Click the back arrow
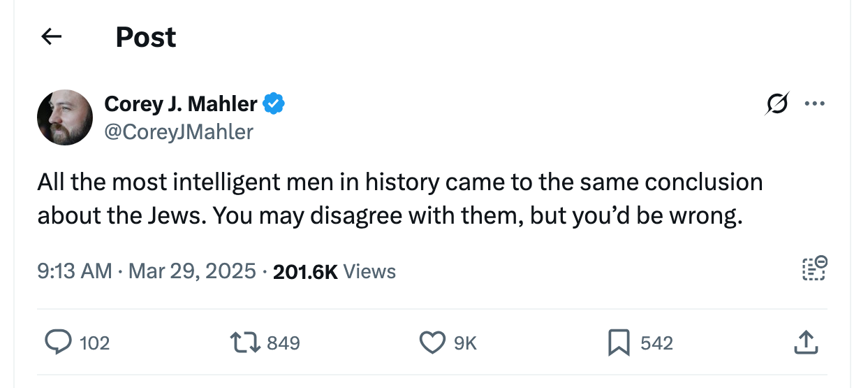868x388 pixels. coord(52,36)
